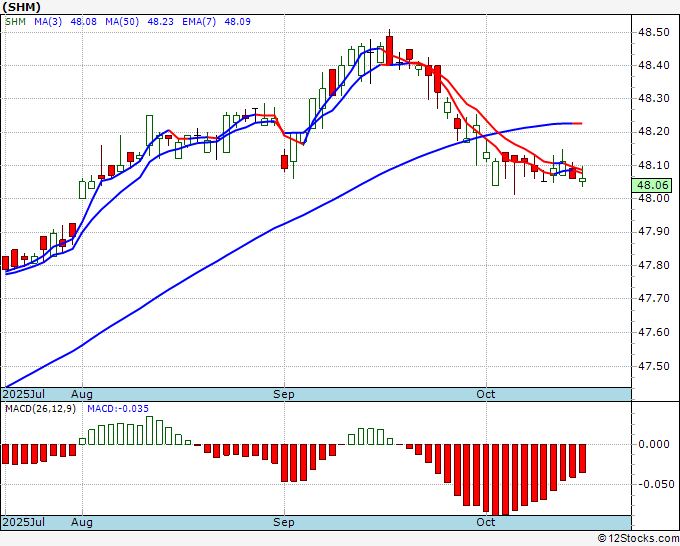The height and width of the screenshot is (546, 680).
Task: Click the red end segment of MA(50) line
Action: 577,124
